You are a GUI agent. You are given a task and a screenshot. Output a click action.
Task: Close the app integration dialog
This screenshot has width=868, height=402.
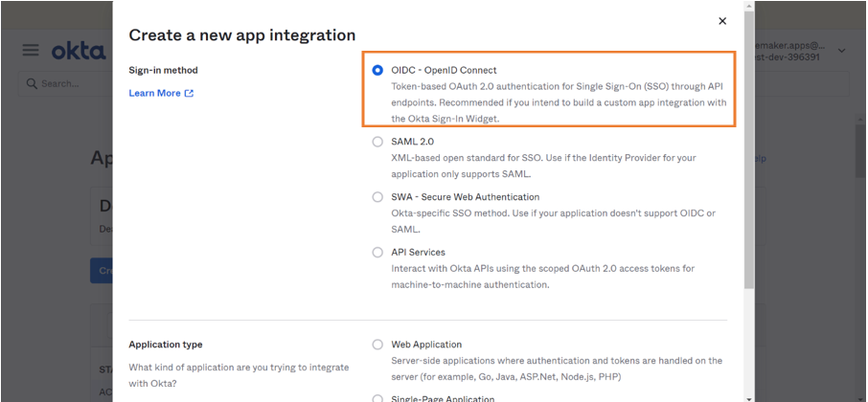pos(722,21)
